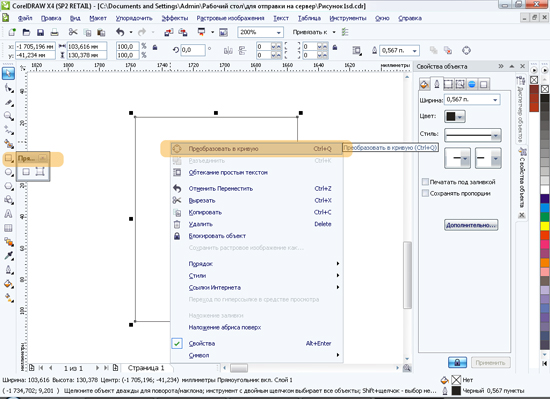This screenshot has width=550, height=399.
Task: Open outline width dropdown in property bar
Action: tap(415, 51)
